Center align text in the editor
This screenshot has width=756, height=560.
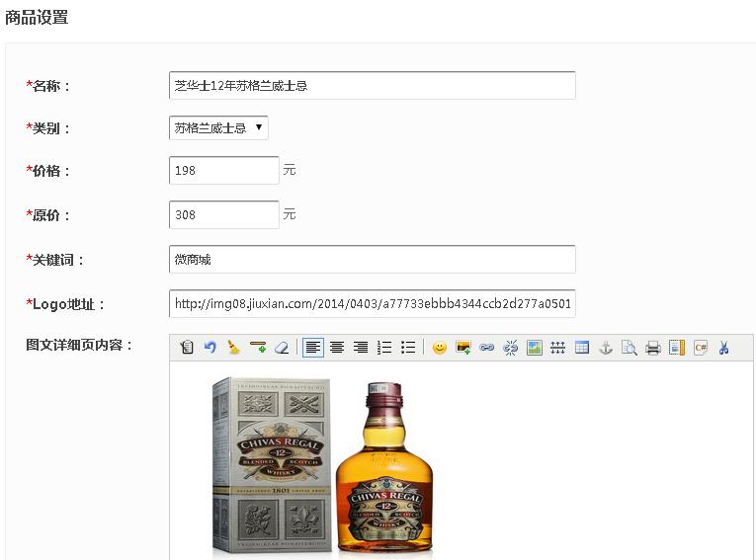(x=337, y=348)
